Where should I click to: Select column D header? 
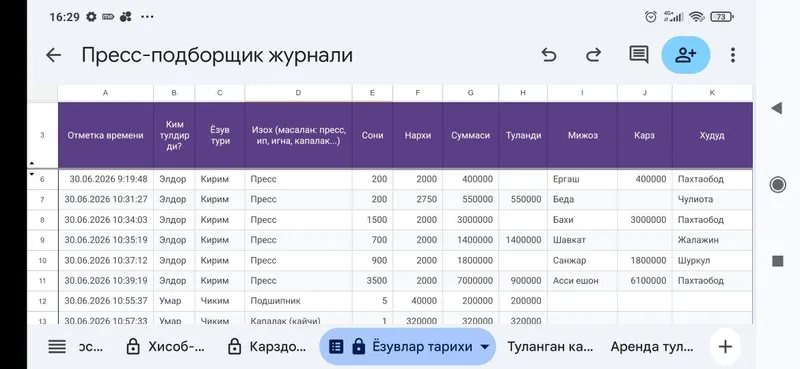point(298,93)
